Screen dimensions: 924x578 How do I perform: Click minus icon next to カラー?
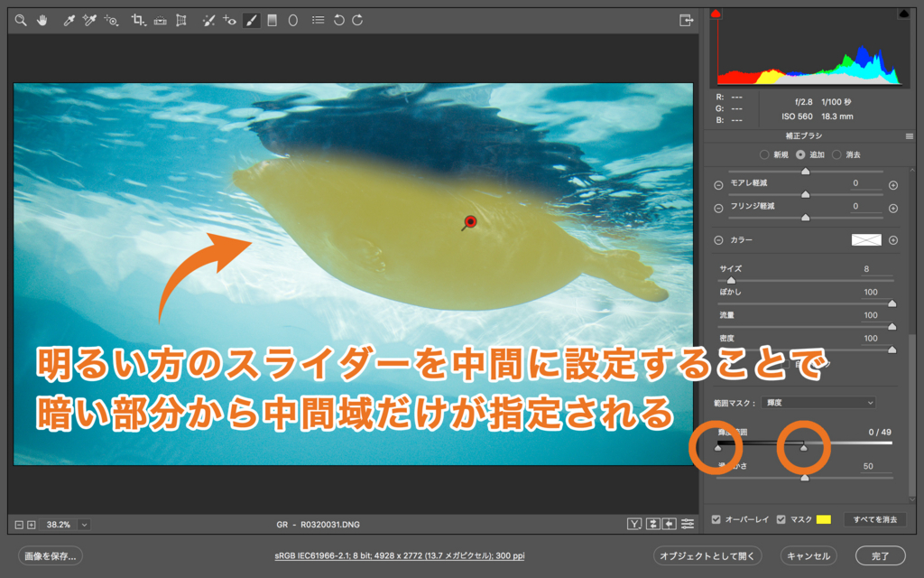(718, 240)
